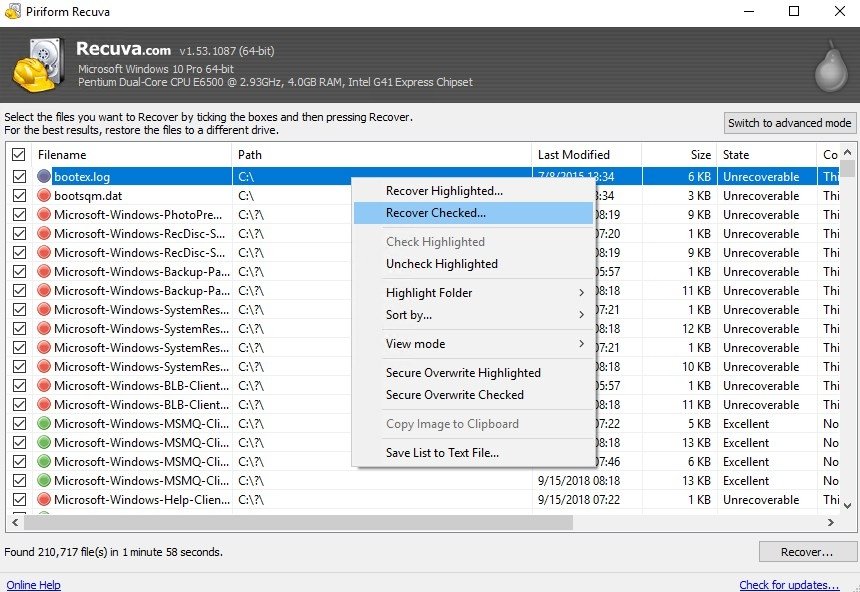Click the Found 210,717 file(s) status text
Screen dimensions: 860x592
pos(114,552)
